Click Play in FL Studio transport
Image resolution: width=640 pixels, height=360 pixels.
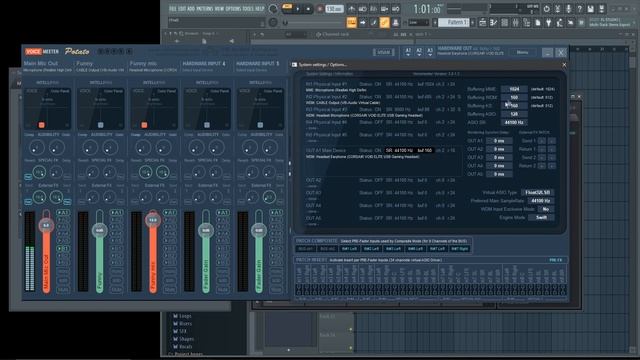[298, 9]
